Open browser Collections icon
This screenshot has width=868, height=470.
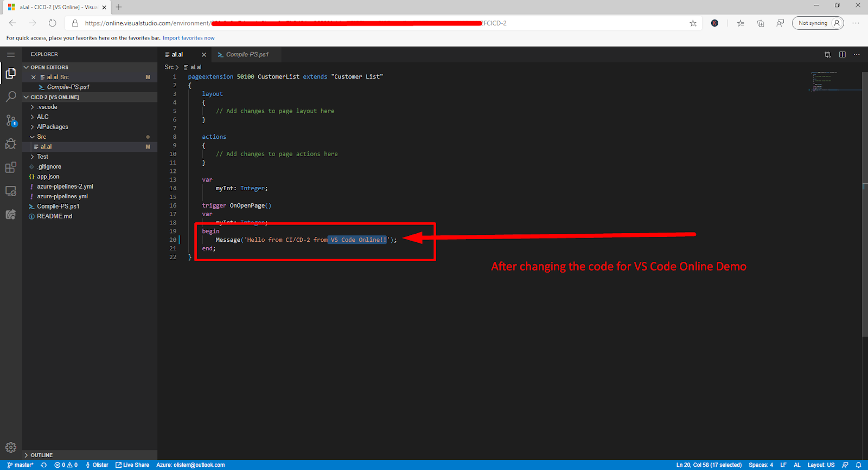click(761, 23)
